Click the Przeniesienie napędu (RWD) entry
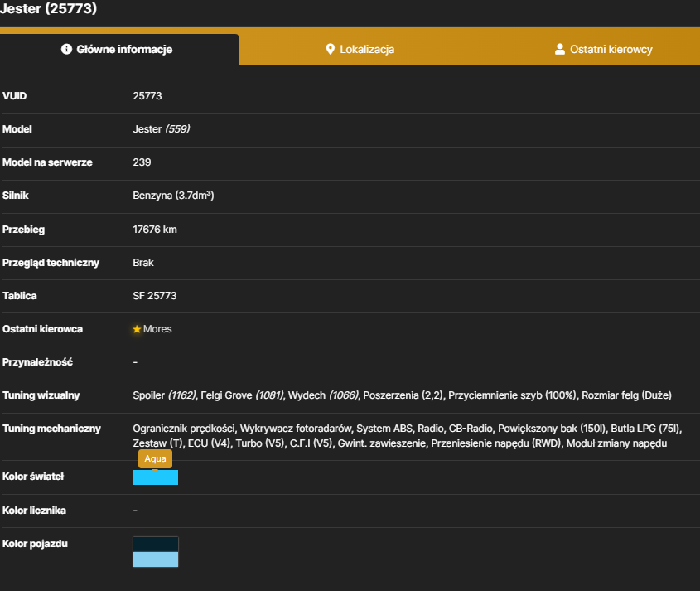This screenshot has width=700, height=591. point(495,443)
